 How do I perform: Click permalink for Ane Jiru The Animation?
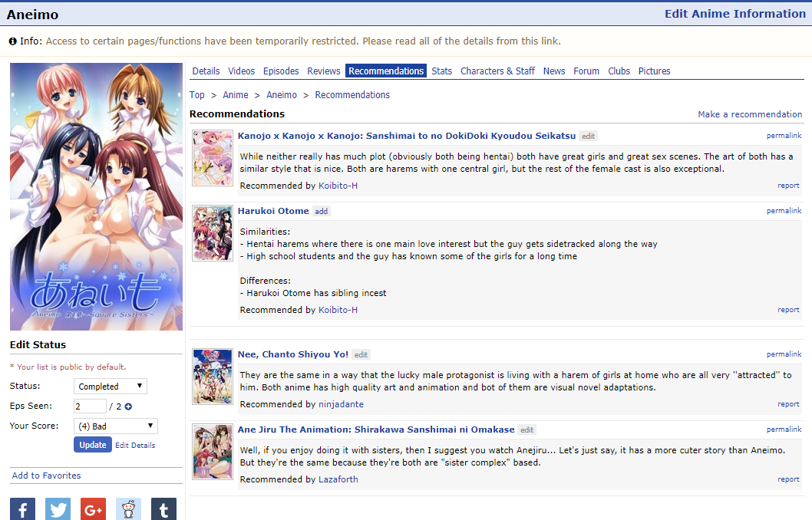(x=784, y=429)
